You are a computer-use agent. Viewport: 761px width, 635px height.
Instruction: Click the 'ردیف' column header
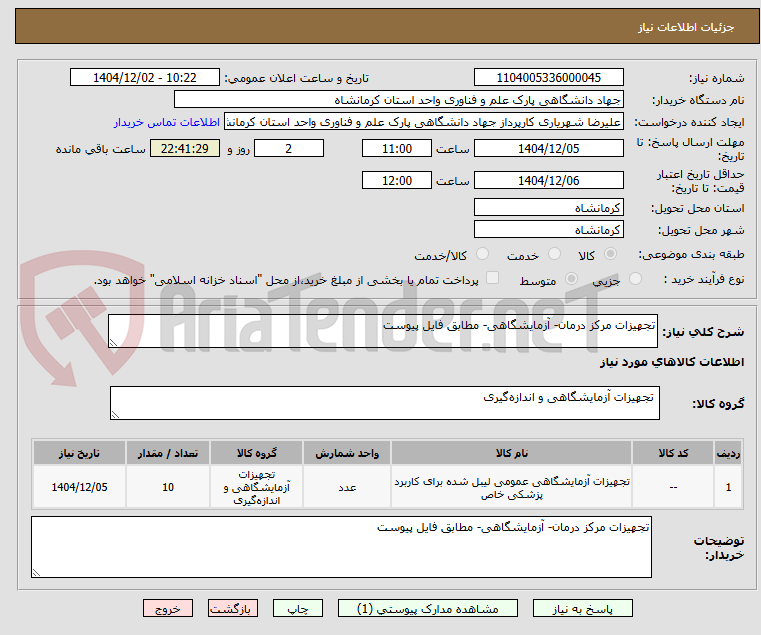[x=728, y=453]
